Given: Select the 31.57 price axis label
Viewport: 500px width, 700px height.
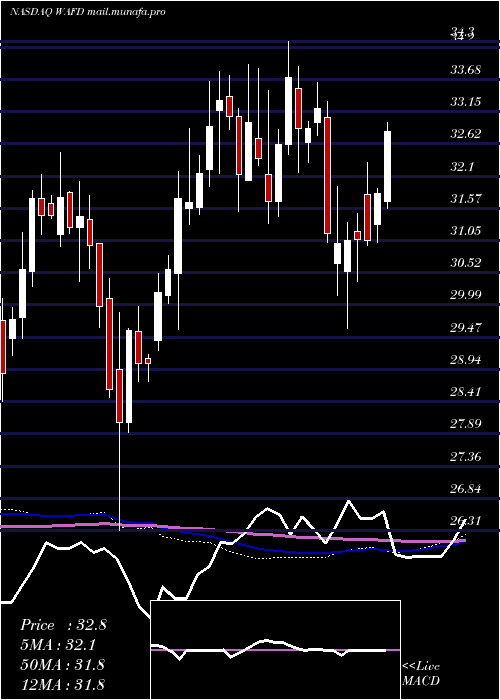Looking at the screenshot, I should 465,199.
